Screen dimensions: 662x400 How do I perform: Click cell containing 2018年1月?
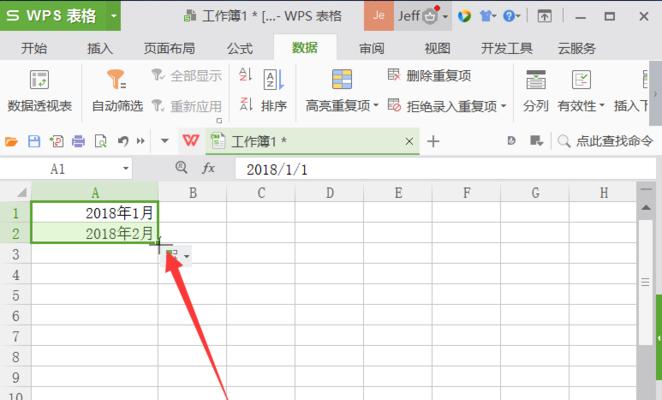(x=95, y=212)
